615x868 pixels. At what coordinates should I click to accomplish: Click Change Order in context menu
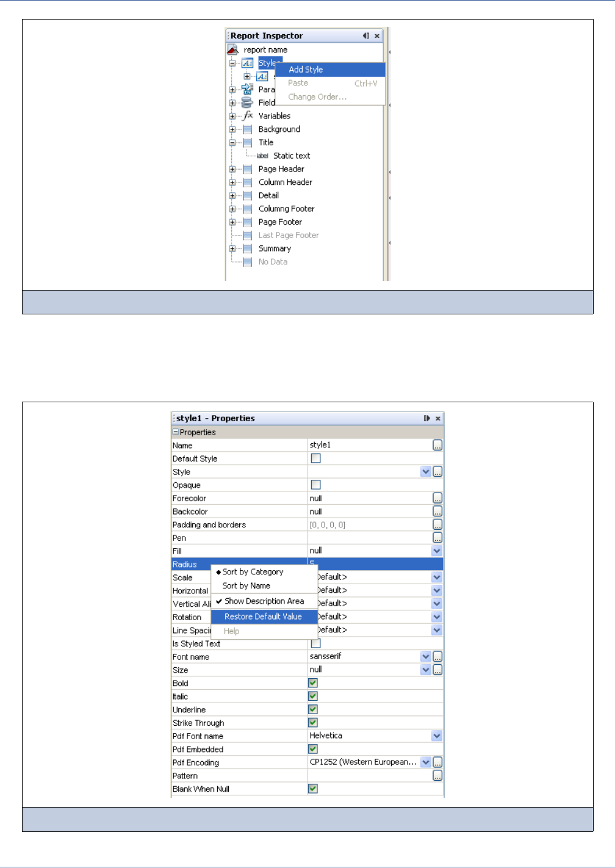(x=330, y=97)
